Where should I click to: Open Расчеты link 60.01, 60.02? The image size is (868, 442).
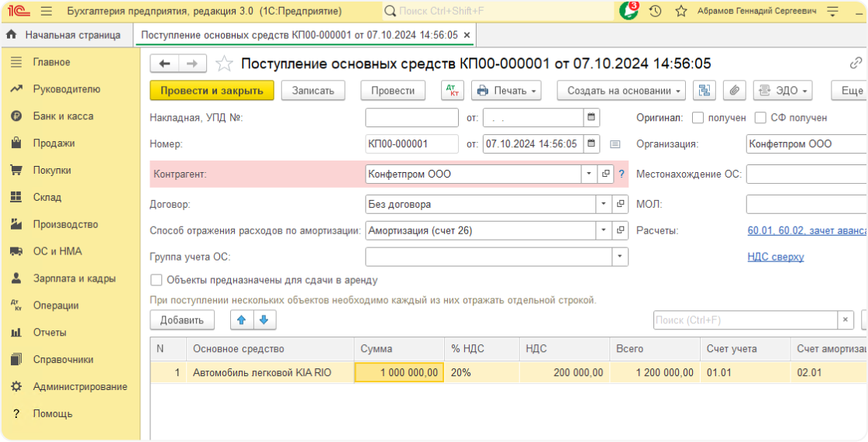[805, 230]
